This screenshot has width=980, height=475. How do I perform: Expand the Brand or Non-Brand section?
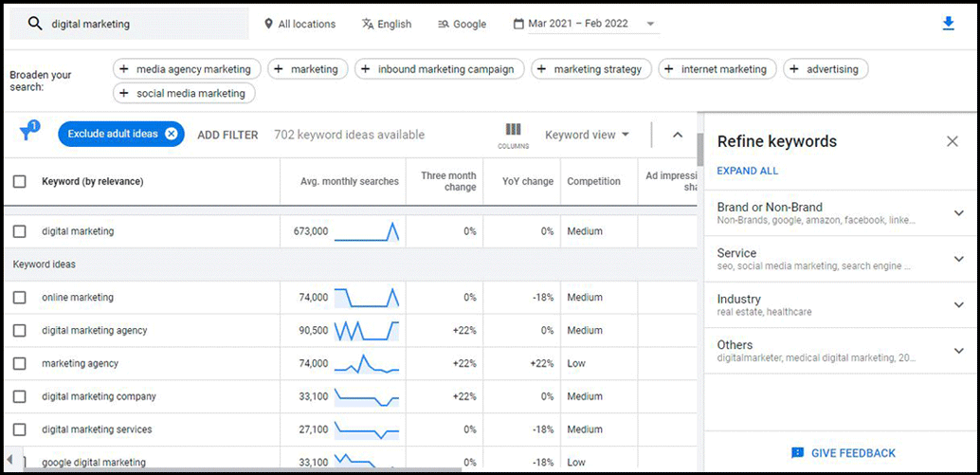pyautogui.click(x=958, y=213)
